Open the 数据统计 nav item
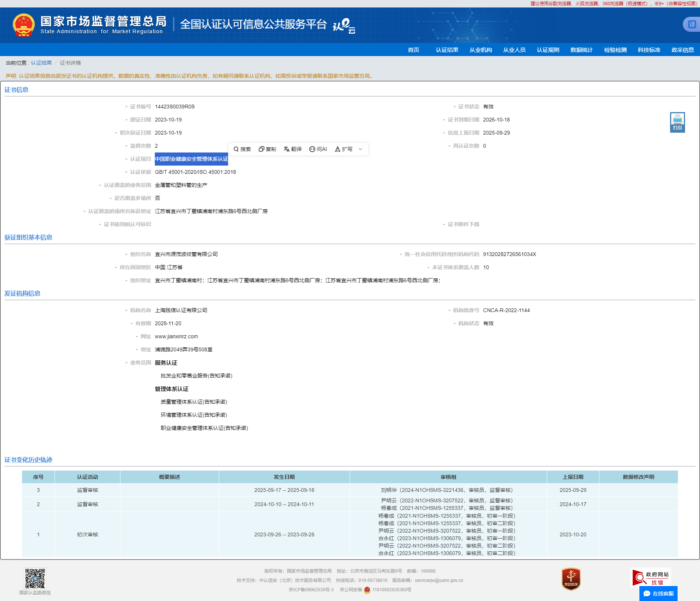 click(x=581, y=50)
